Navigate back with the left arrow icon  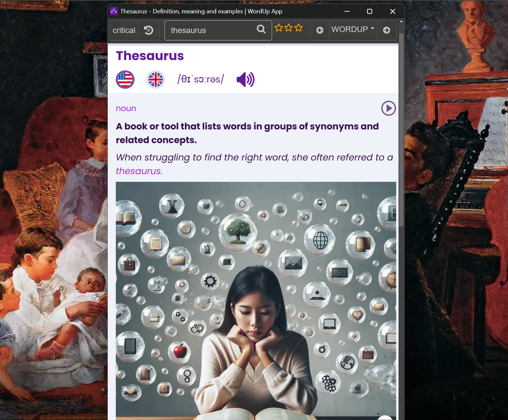[x=319, y=30]
